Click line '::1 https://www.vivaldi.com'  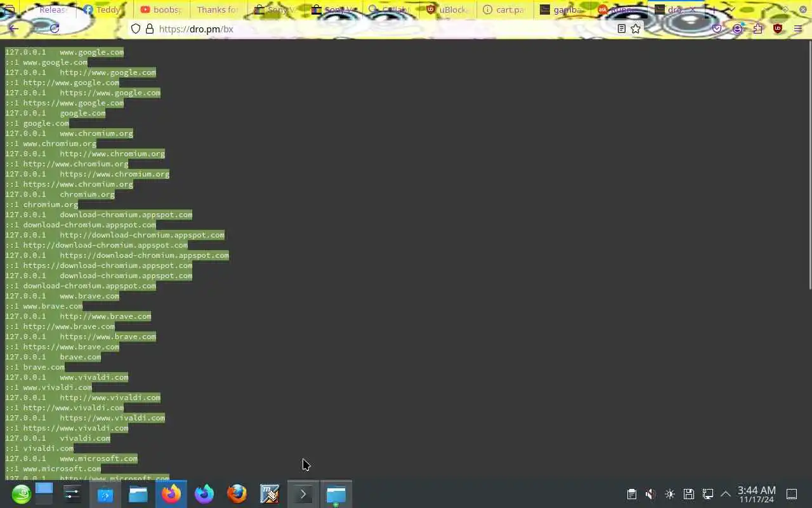coord(67,428)
